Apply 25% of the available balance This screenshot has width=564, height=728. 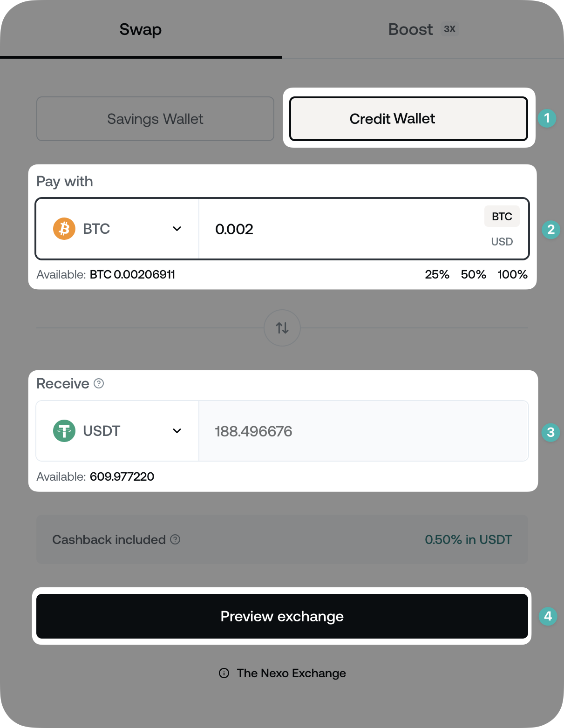(x=436, y=274)
